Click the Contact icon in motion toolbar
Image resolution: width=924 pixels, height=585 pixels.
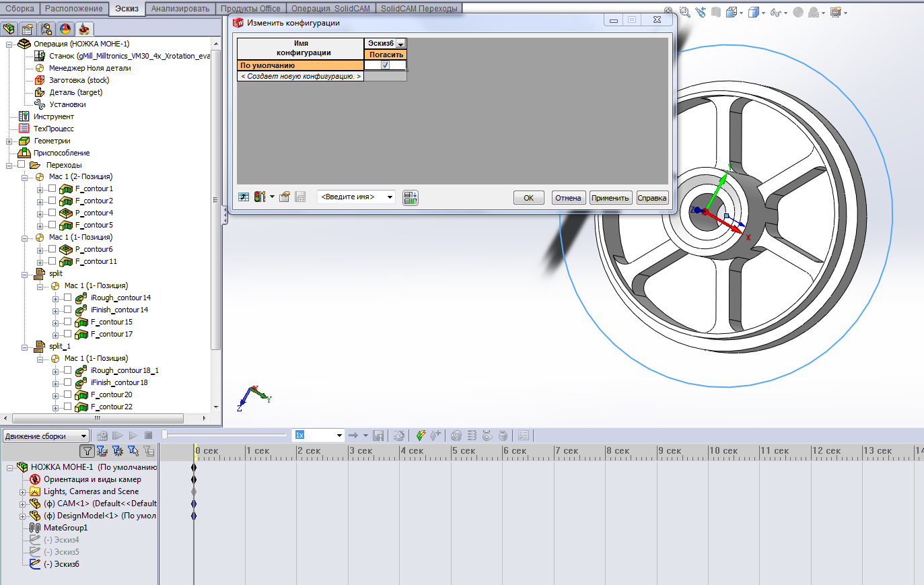click(487, 436)
